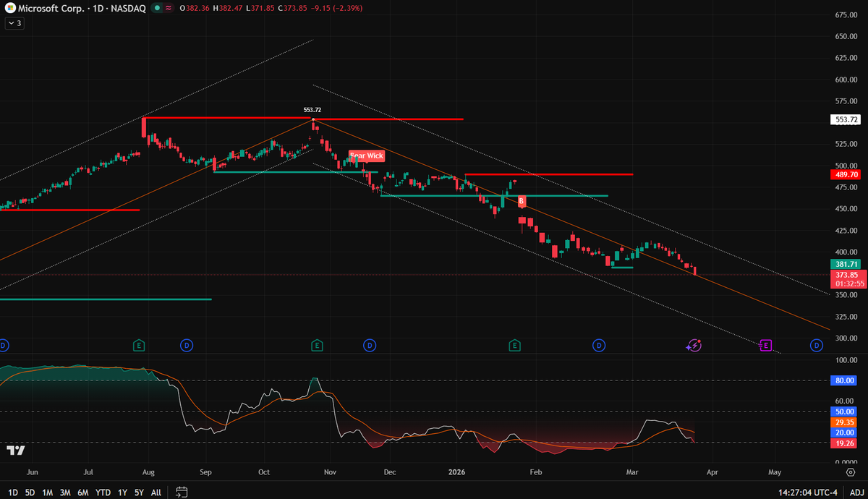Click the dividend D marker in mid-August
This screenshot has height=499, width=868.
click(187, 346)
